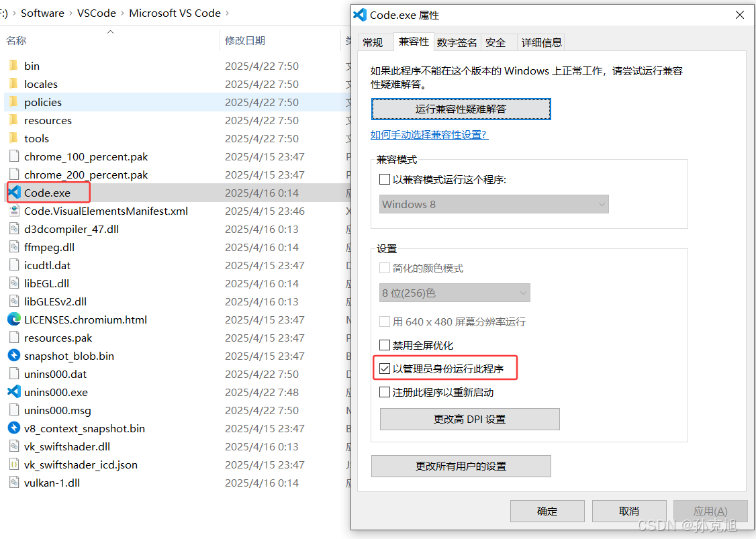
Task: Click the 运行兼容性疑难解答 button
Action: (461, 109)
